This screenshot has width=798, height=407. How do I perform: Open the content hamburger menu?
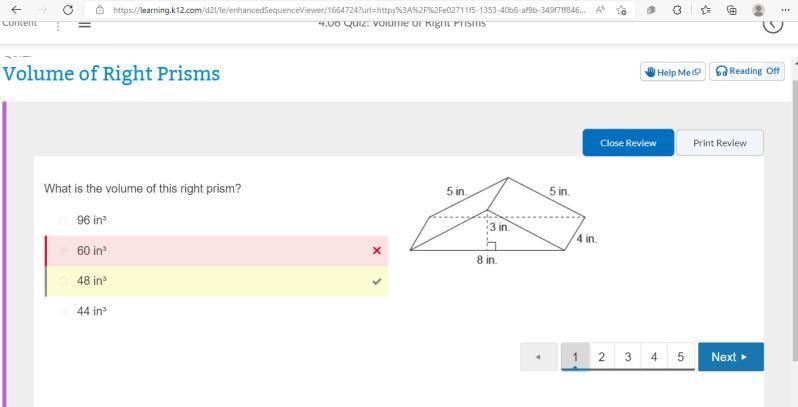(x=84, y=24)
